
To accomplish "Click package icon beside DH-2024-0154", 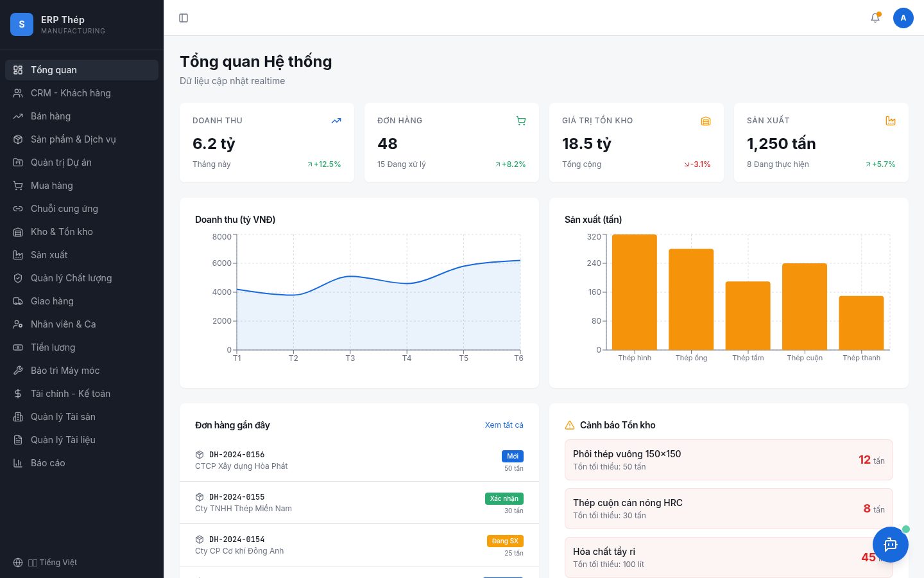I will [200, 539].
